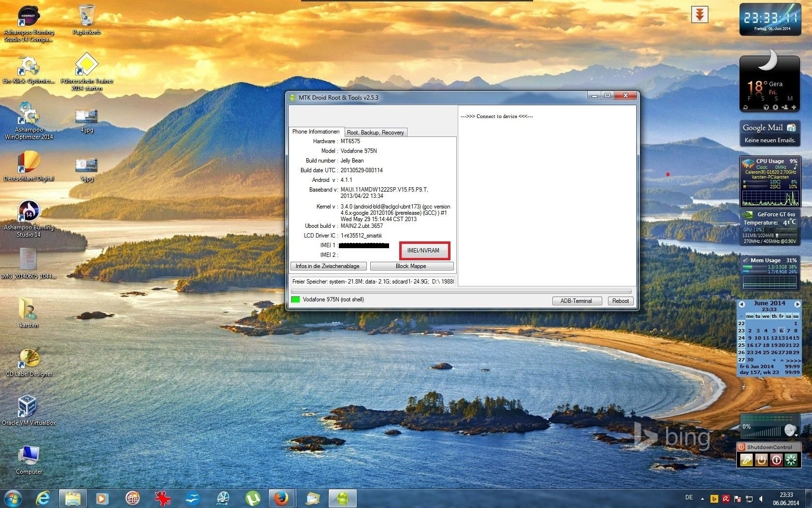Click the volume gadget speaker icon

click(789, 430)
